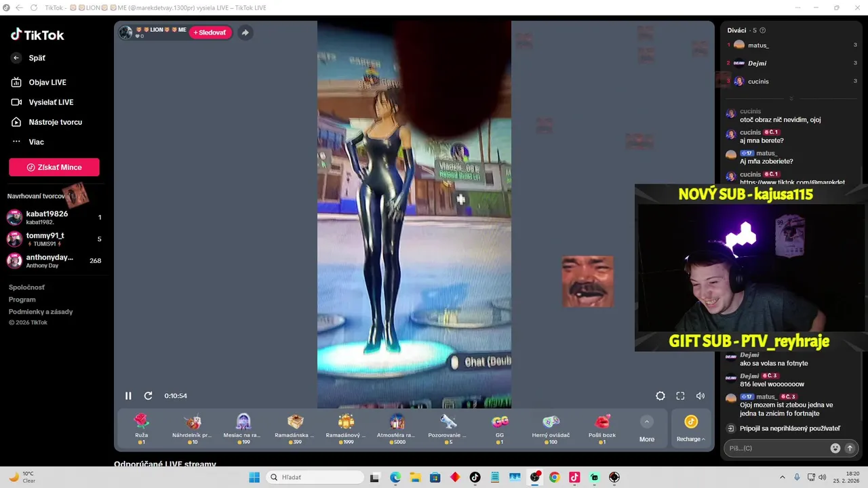
Task: Open the Spoločnosť footer link
Action: coord(26,287)
